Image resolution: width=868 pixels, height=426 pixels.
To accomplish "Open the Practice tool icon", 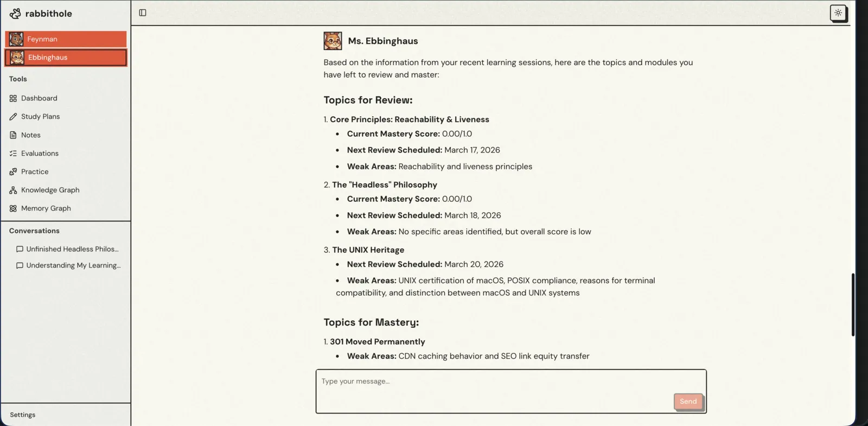I will [13, 171].
